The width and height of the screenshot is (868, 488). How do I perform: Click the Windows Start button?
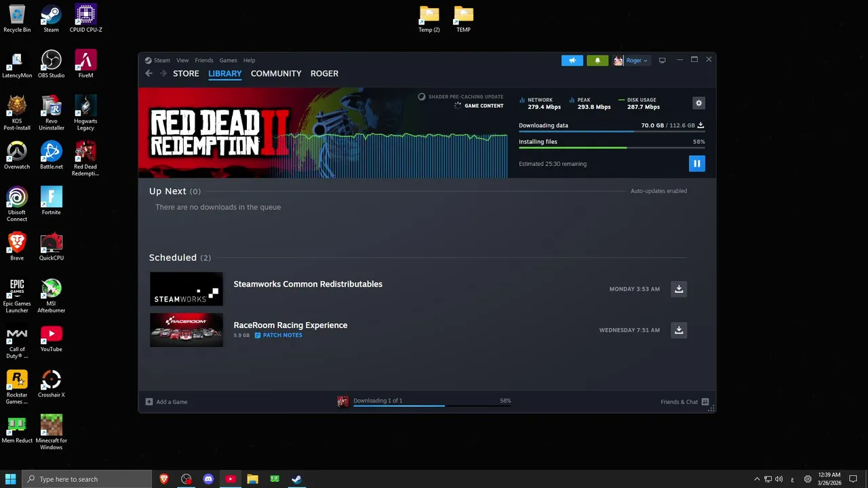tap(10, 479)
